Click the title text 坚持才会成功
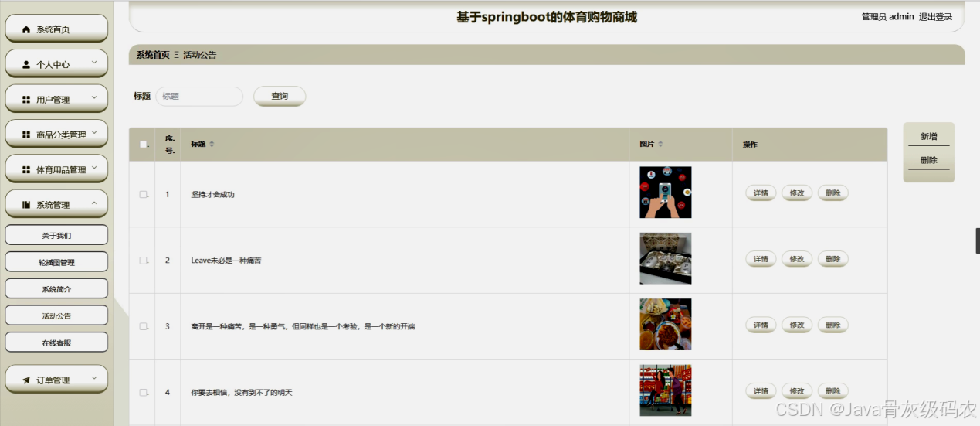 tap(212, 195)
